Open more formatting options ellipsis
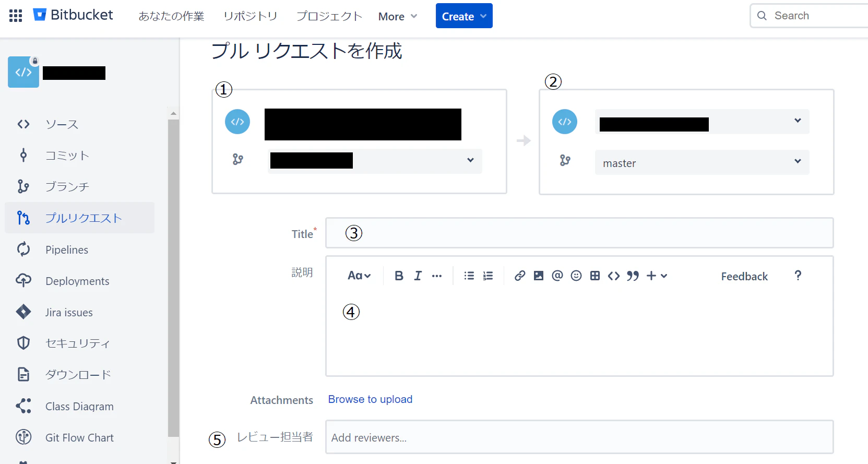 click(437, 276)
